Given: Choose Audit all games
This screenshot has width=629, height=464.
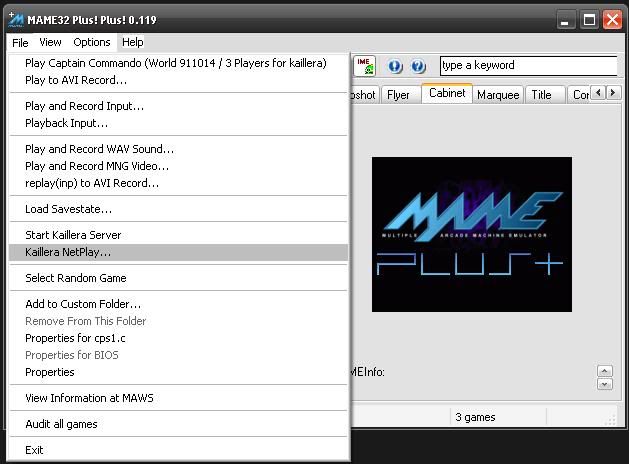Looking at the screenshot, I should (179, 424).
